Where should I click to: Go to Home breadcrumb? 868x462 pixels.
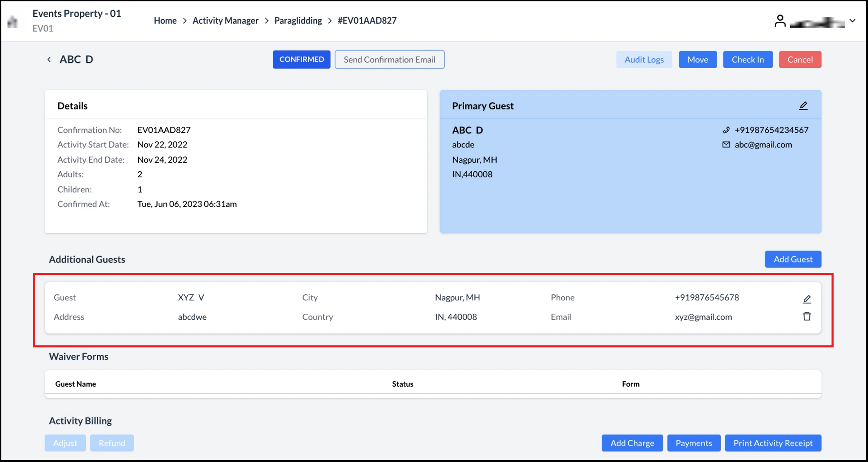tap(165, 20)
